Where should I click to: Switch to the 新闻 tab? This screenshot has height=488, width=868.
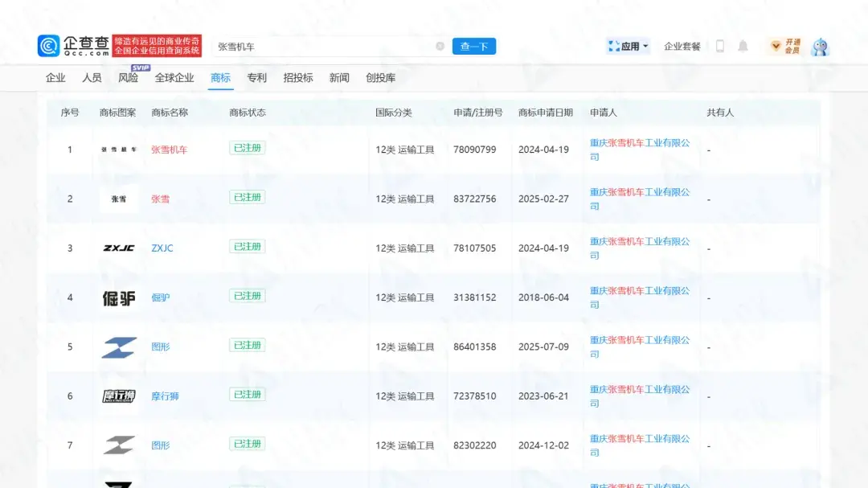tap(339, 78)
